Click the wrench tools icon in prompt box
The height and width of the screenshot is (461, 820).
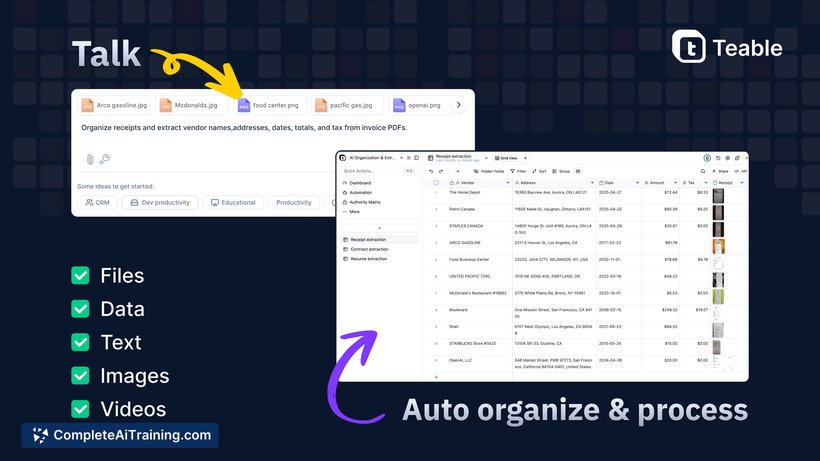(105, 159)
